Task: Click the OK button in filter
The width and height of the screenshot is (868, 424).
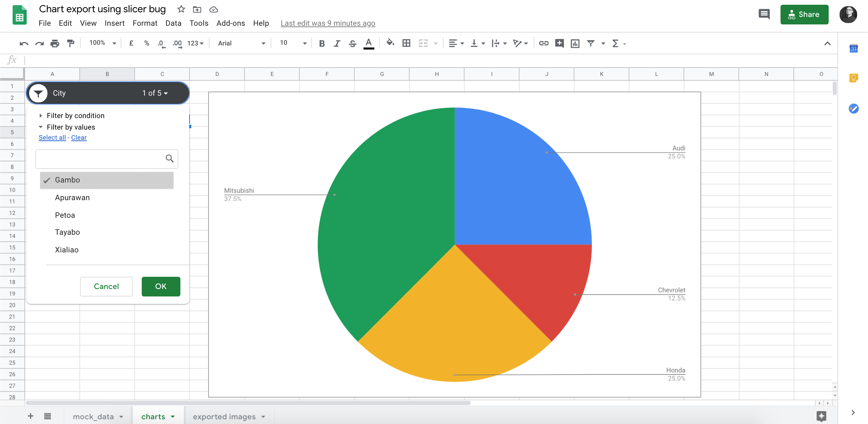Action: [x=161, y=286]
